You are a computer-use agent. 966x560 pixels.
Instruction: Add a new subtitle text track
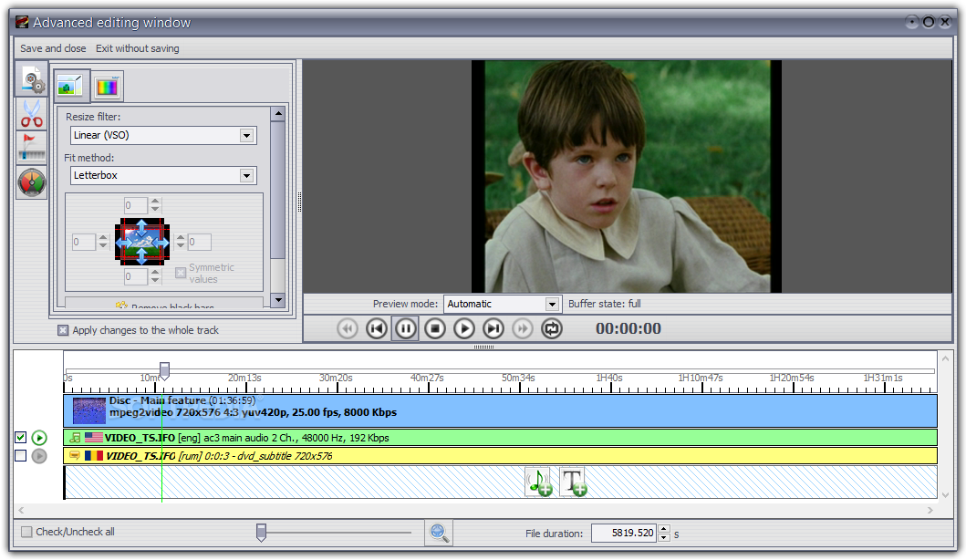pyautogui.click(x=574, y=482)
